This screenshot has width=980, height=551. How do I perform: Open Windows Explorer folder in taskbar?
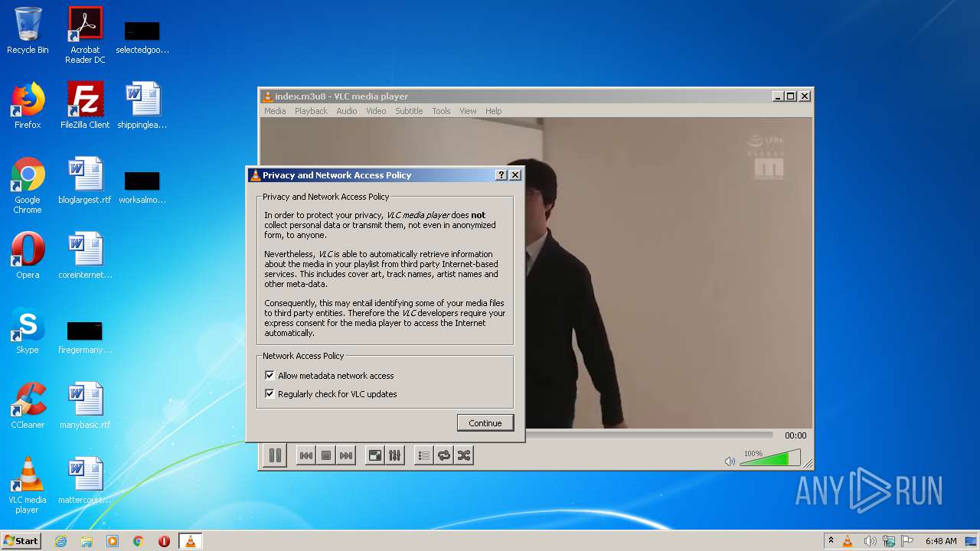pyautogui.click(x=87, y=541)
